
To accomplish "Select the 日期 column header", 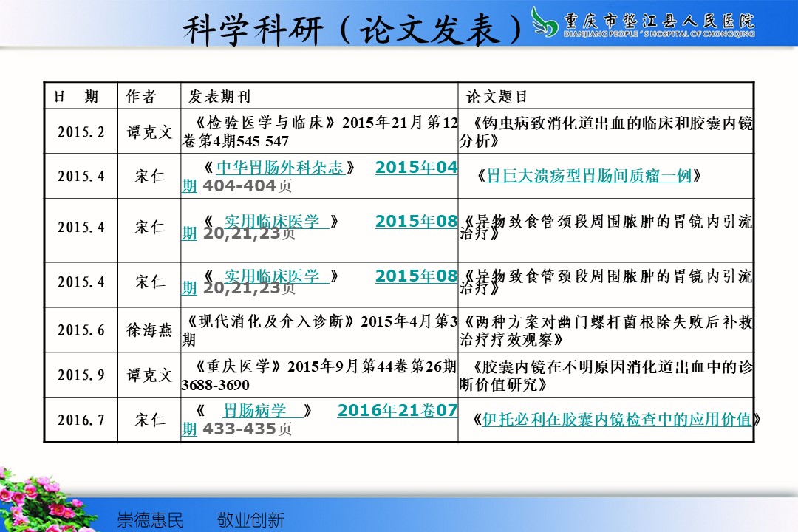I will coord(76,96).
